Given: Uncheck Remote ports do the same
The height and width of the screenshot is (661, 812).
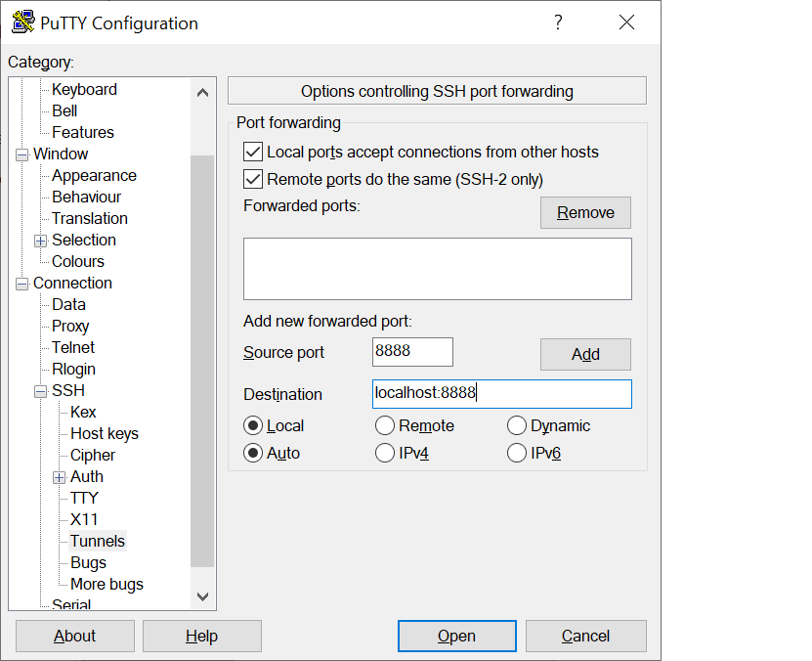Looking at the screenshot, I should pyautogui.click(x=253, y=179).
